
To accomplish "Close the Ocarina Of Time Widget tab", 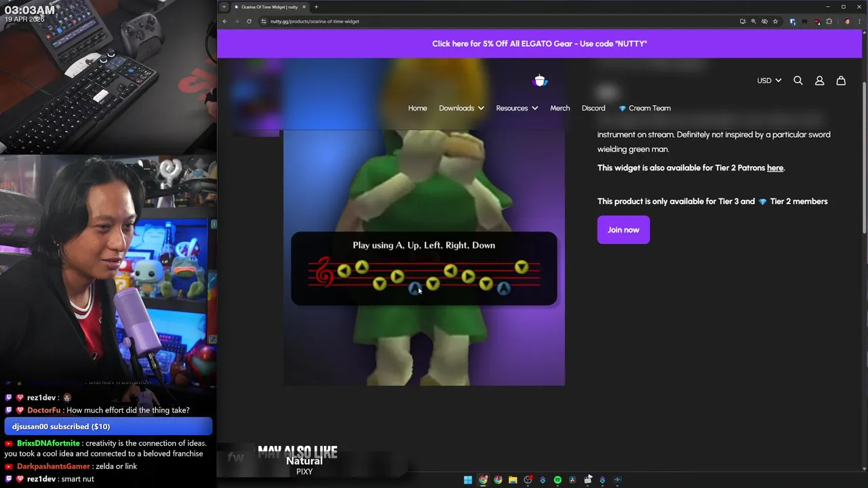I will [x=304, y=7].
